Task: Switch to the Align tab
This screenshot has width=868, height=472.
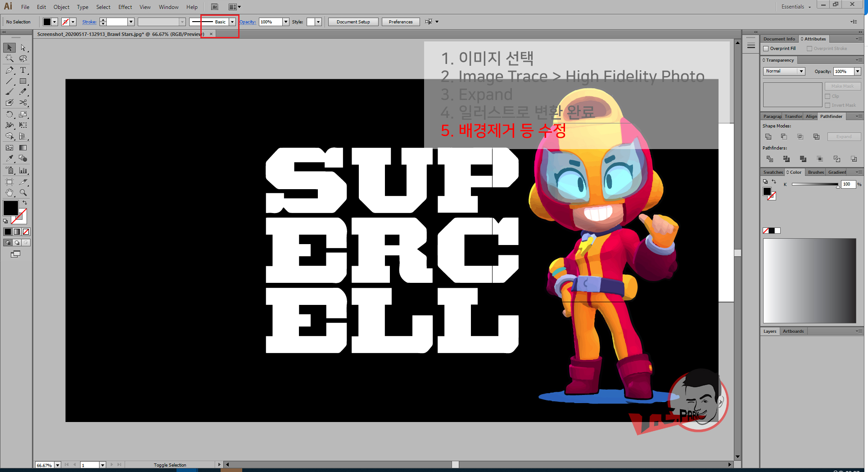Action: tap(811, 117)
